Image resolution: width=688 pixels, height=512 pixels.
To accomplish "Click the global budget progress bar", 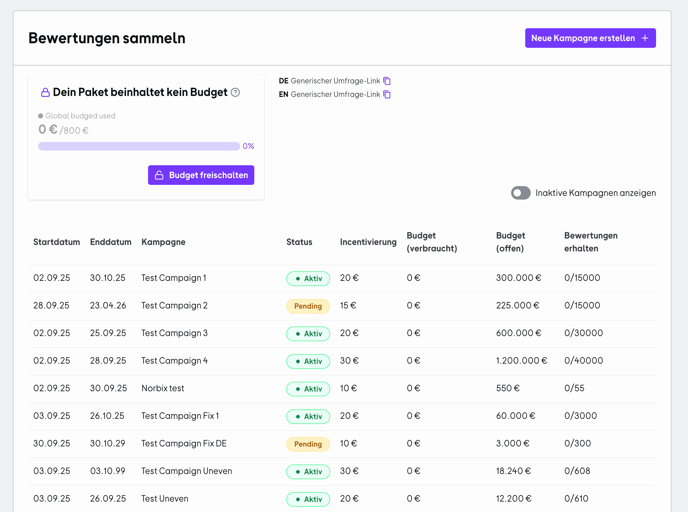I will tap(139, 146).
